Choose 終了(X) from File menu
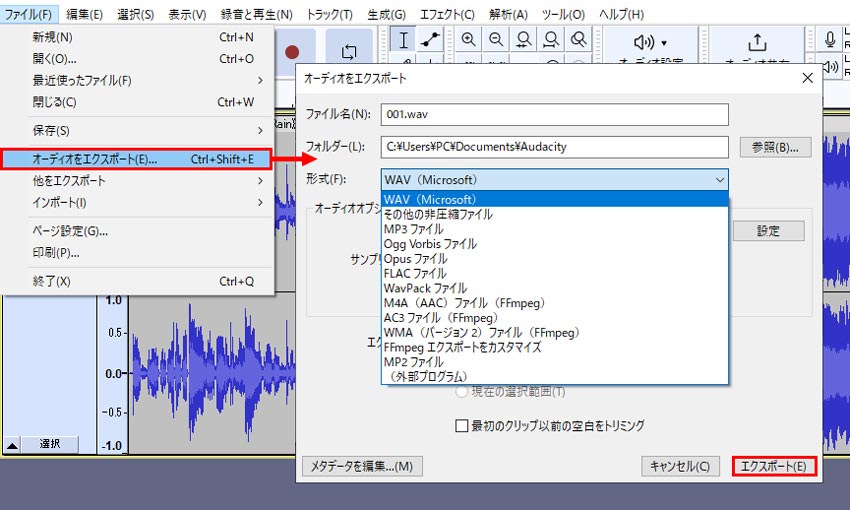Image resolution: width=850 pixels, height=510 pixels. click(137, 281)
